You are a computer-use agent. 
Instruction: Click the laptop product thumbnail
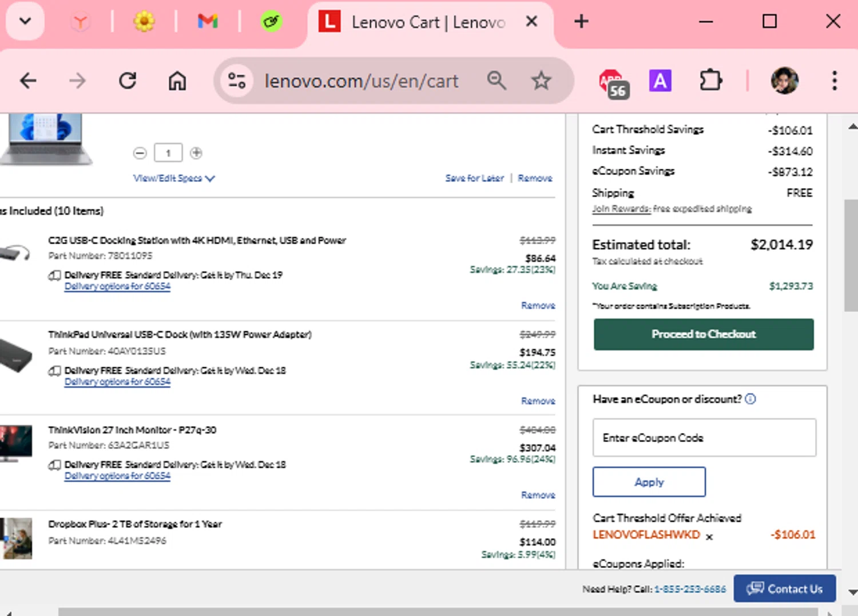[45, 139]
